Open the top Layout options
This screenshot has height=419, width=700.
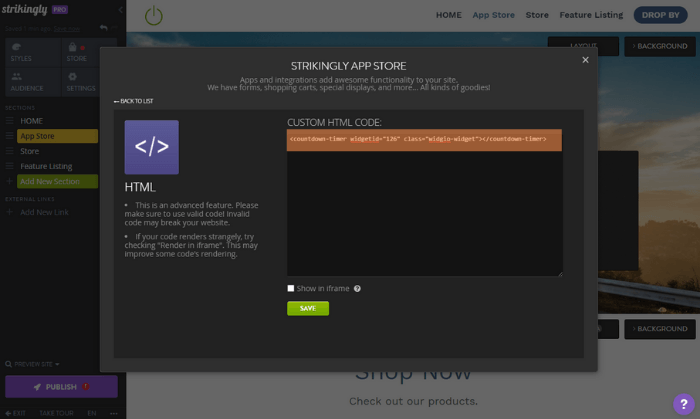[583, 46]
